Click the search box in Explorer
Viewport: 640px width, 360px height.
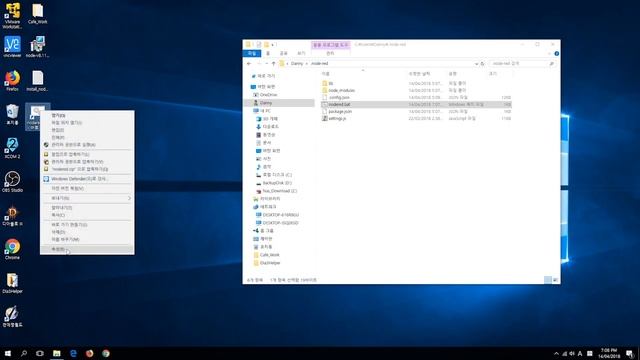click(x=522, y=64)
